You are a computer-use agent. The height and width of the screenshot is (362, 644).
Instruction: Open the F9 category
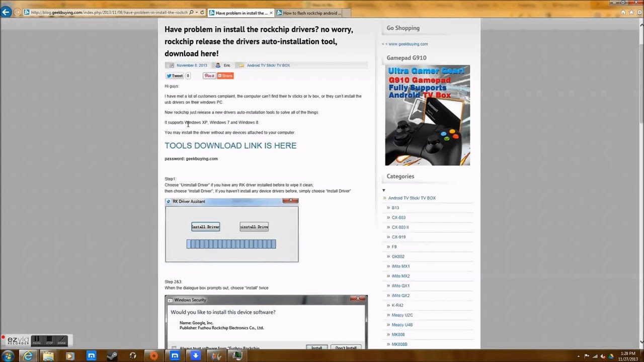pyautogui.click(x=394, y=247)
